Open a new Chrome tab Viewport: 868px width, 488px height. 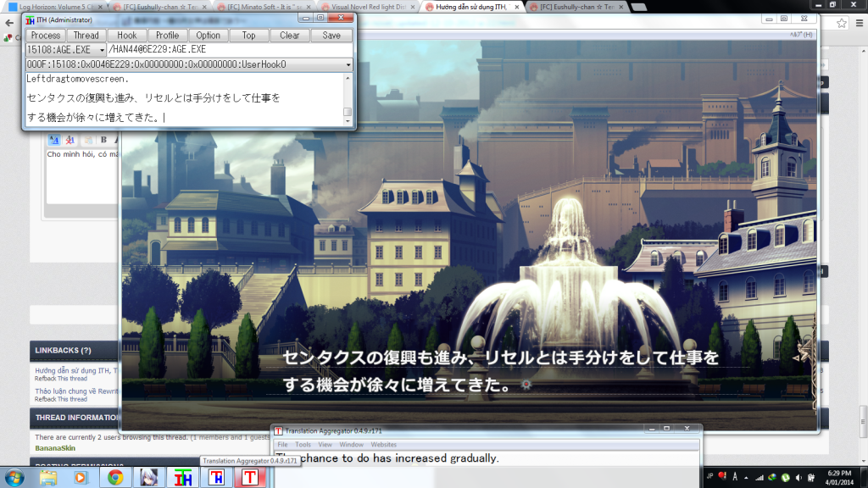[639, 7]
